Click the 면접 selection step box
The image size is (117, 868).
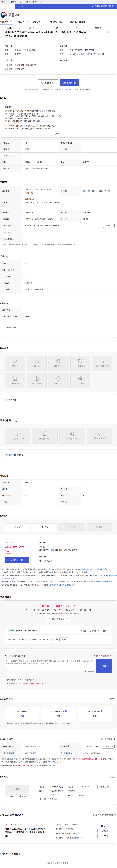point(45,527)
